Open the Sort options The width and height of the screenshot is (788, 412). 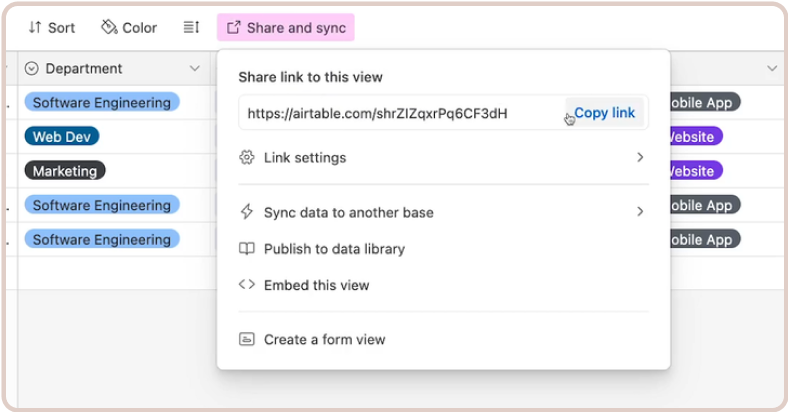pos(51,28)
